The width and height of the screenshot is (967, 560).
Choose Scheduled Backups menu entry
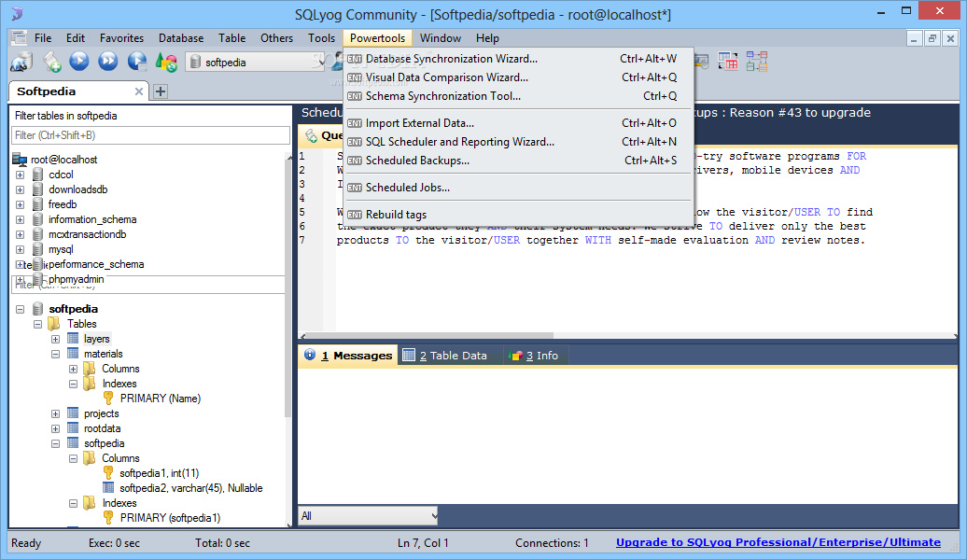tap(518, 160)
